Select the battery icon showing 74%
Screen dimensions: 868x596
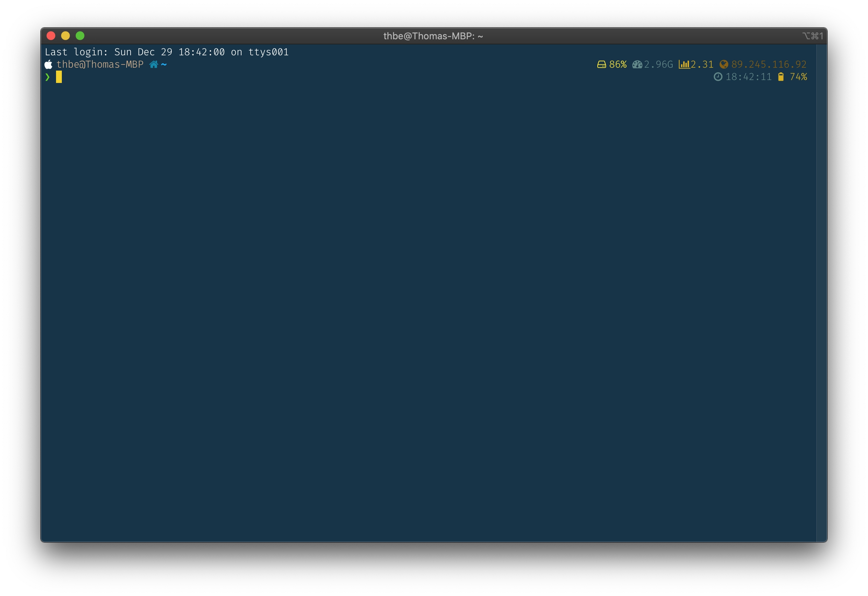781,77
